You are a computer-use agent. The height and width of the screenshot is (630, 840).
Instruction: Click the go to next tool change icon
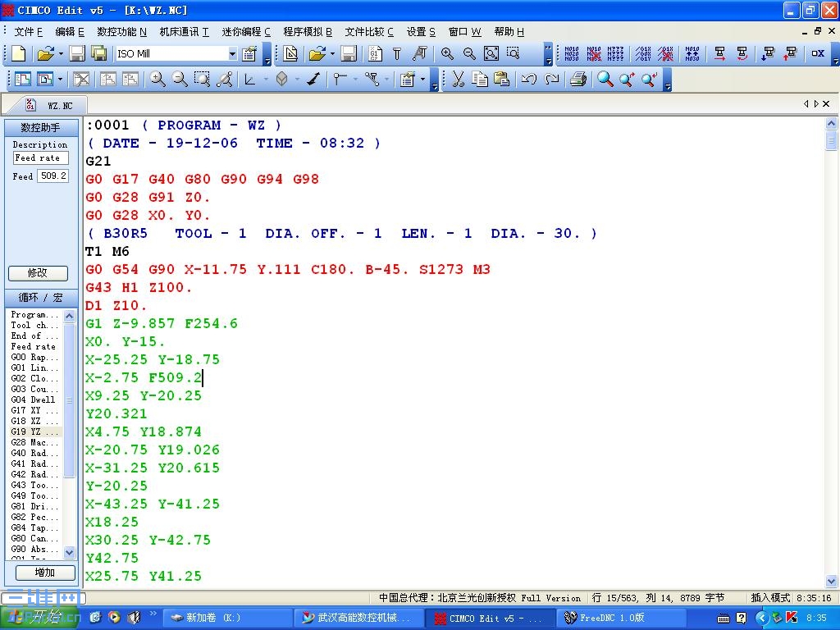769,53
